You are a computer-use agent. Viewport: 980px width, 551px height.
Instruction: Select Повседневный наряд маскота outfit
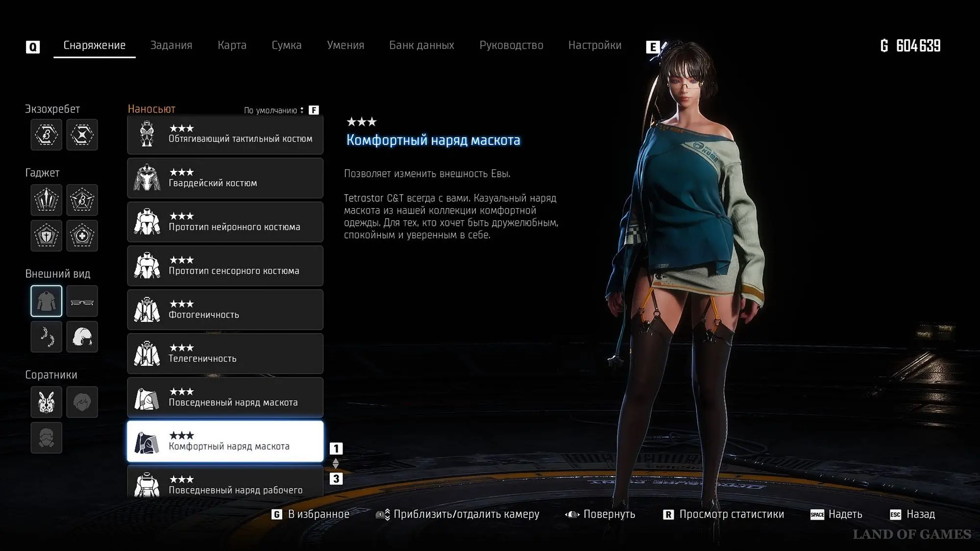click(x=225, y=397)
